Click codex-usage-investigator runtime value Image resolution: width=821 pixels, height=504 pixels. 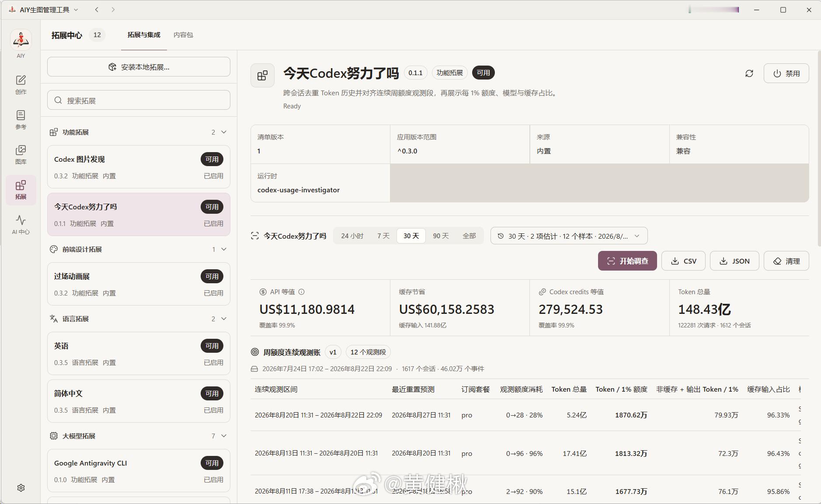pos(299,190)
